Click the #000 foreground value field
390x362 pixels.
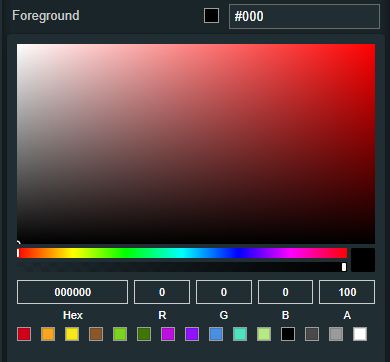[304, 16]
